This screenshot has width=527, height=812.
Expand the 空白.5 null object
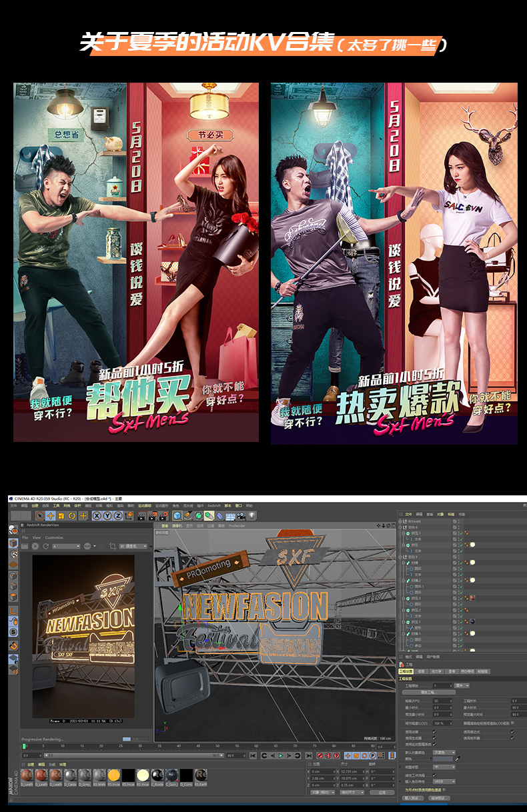(x=400, y=557)
